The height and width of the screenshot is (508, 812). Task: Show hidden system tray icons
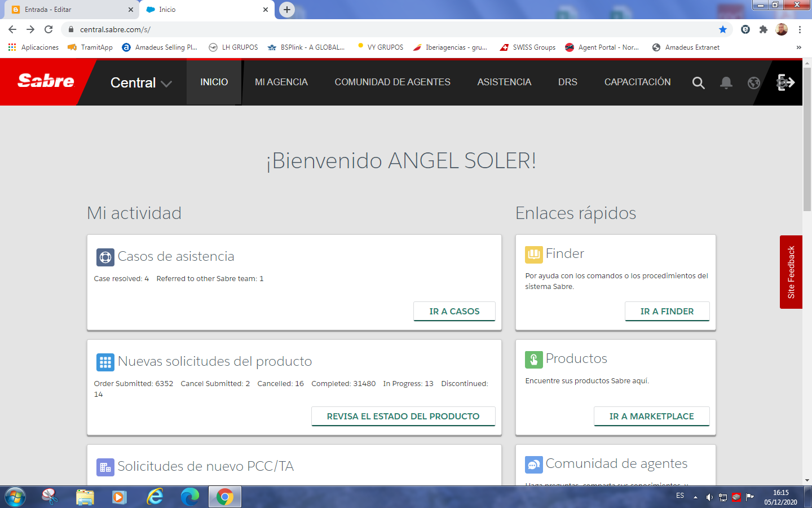click(x=695, y=497)
